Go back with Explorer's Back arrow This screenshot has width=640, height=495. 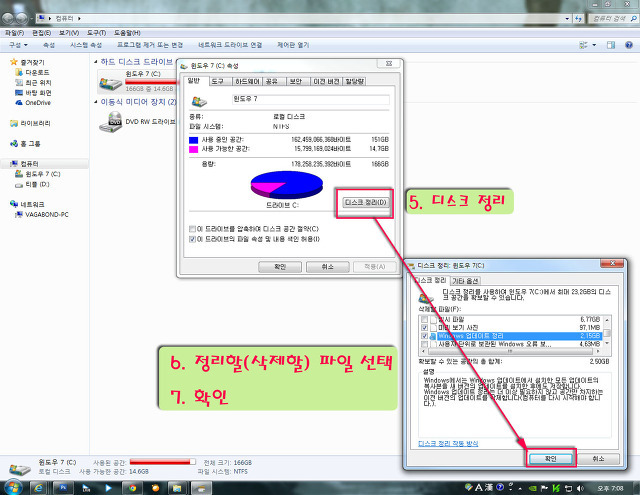coord(8,18)
